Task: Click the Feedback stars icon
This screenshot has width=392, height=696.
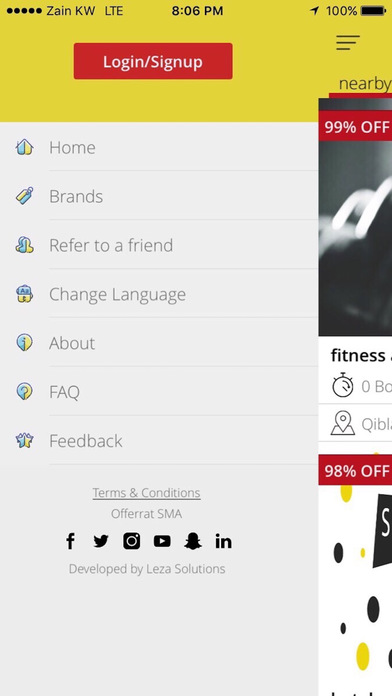Action: coord(24,441)
